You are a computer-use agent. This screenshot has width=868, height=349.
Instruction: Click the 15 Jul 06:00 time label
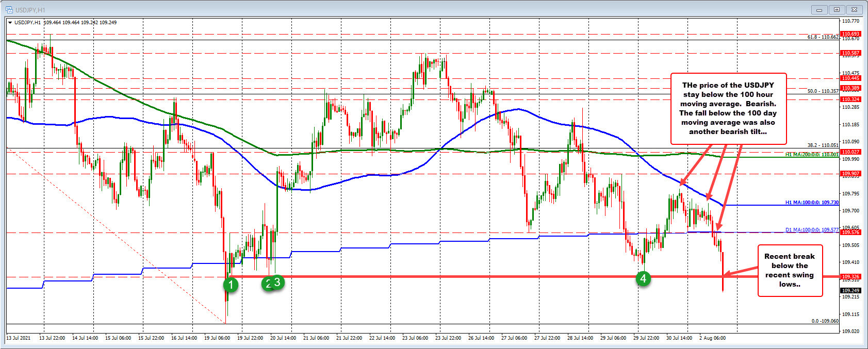point(118,338)
